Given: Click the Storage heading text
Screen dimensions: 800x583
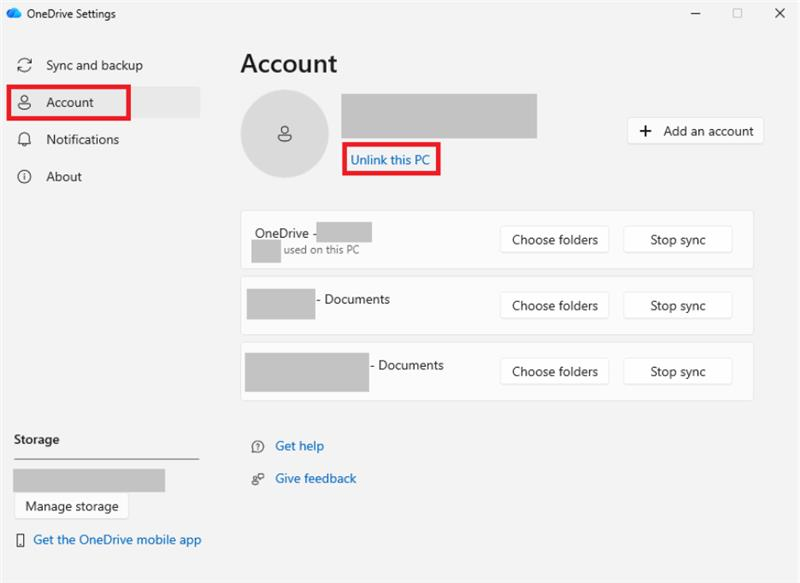Looking at the screenshot, I should point(36,439).
